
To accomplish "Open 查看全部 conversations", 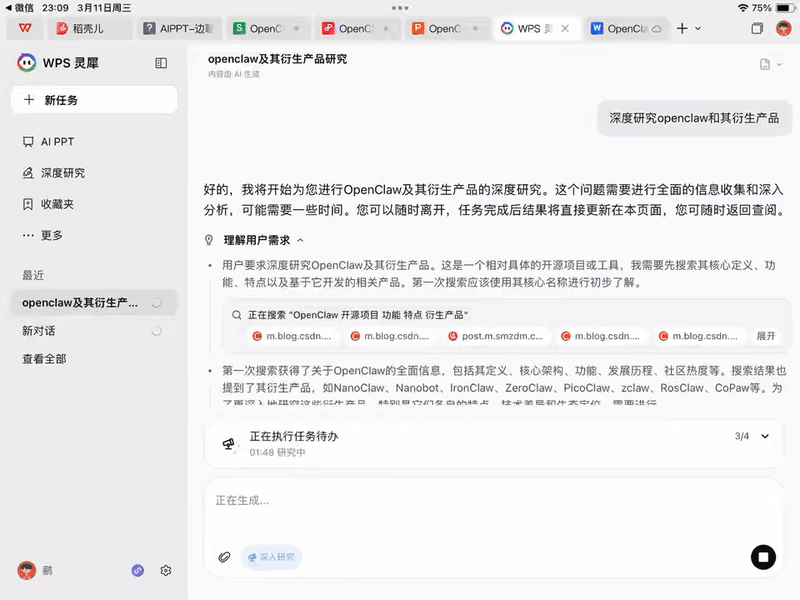I will click(x=44, y=359).
